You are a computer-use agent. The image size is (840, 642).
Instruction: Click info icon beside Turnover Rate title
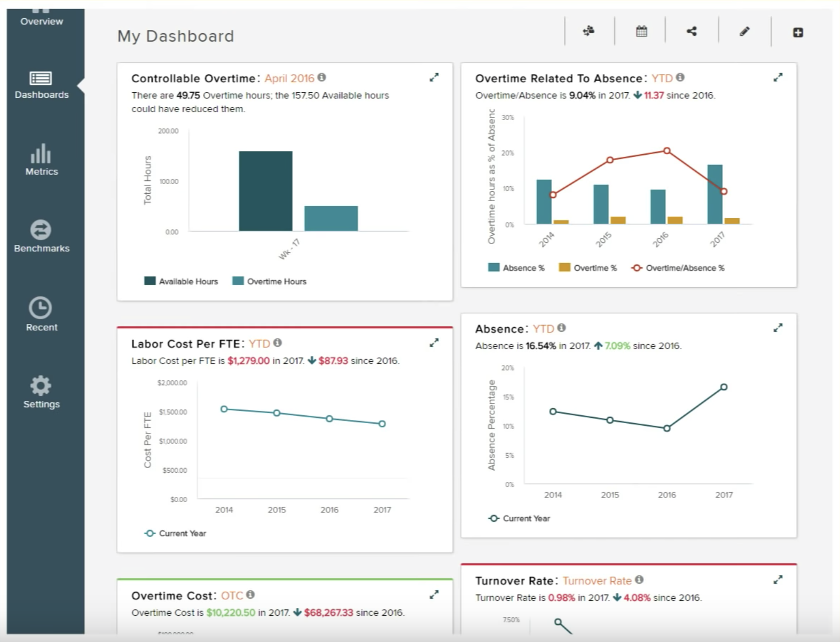pyautogui.click(x=639, y=580)
